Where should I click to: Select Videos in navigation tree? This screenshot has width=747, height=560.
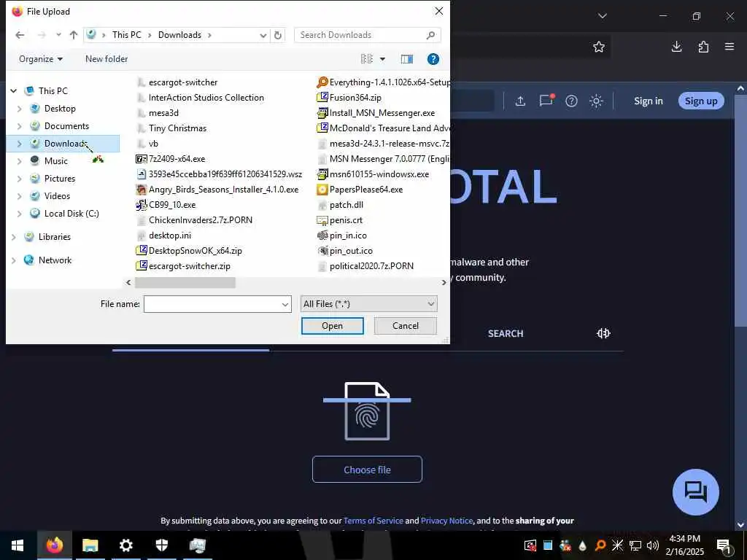point(57,196)
